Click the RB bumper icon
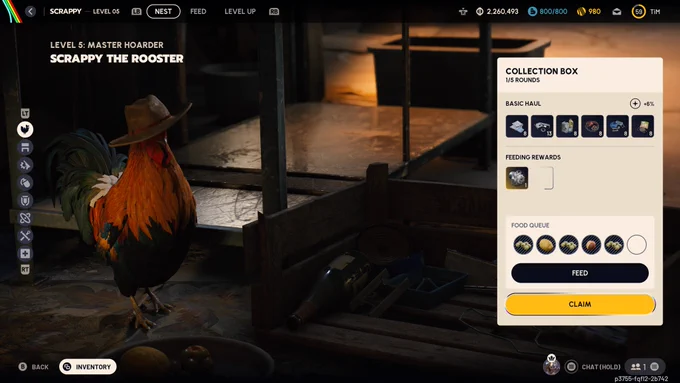 pos(274,12)
